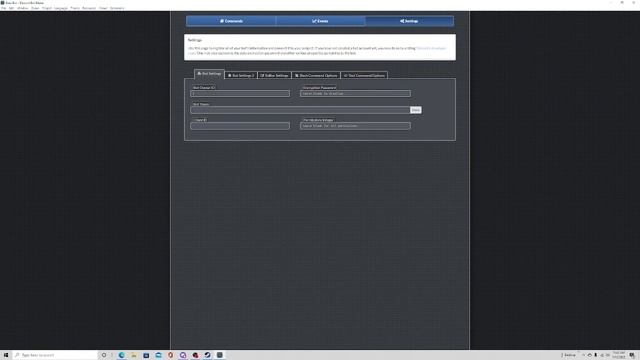This screenshot has width=640, height=360.
Task: Open the Theme menu
Action: click(75, 8)
